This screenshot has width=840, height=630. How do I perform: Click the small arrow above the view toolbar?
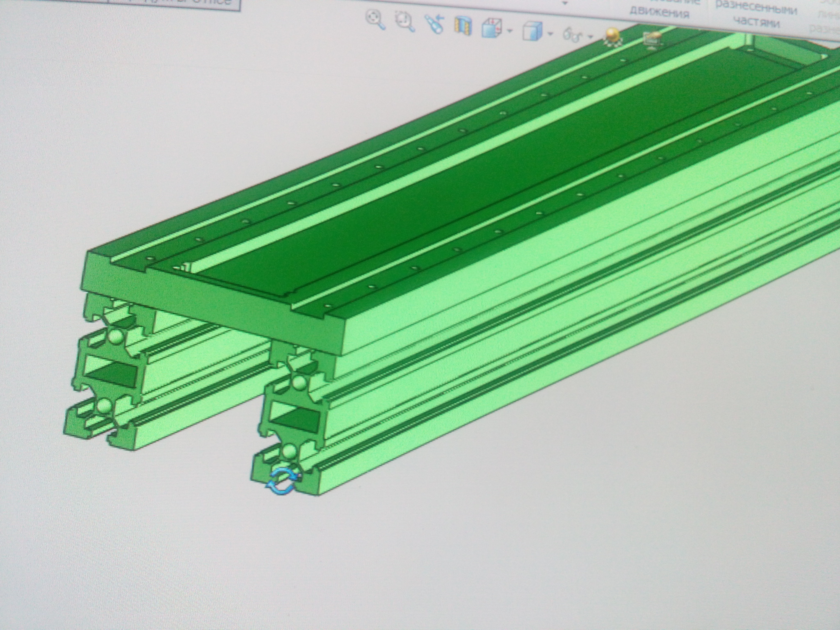click(x=565, y=3)
